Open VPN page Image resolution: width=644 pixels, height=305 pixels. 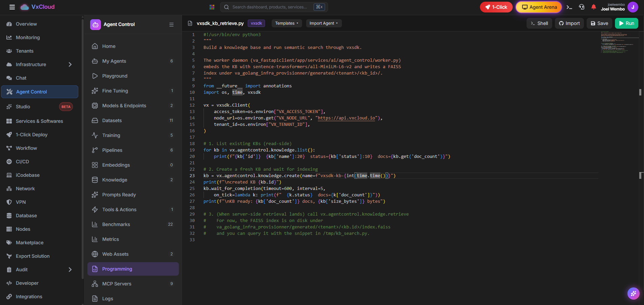(41, 202)
